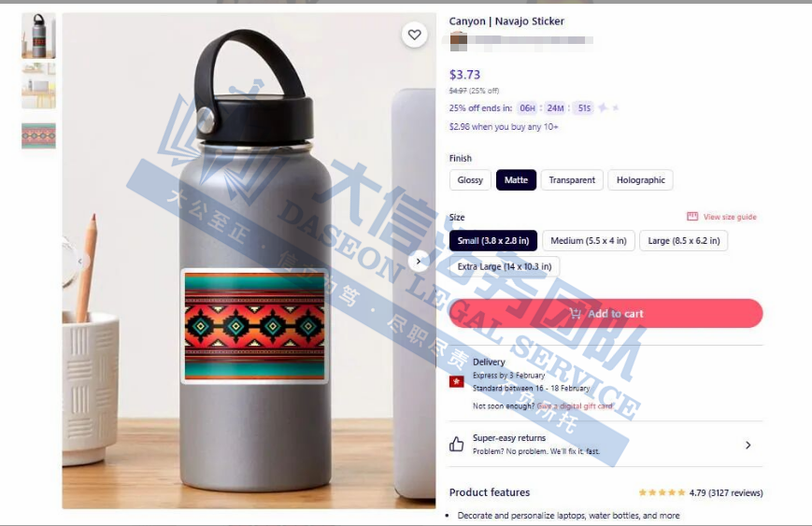Choose Medium (5.5 x 4 in) size
Viewport: 812px width, 526px height.
click(x=589, y=241)
